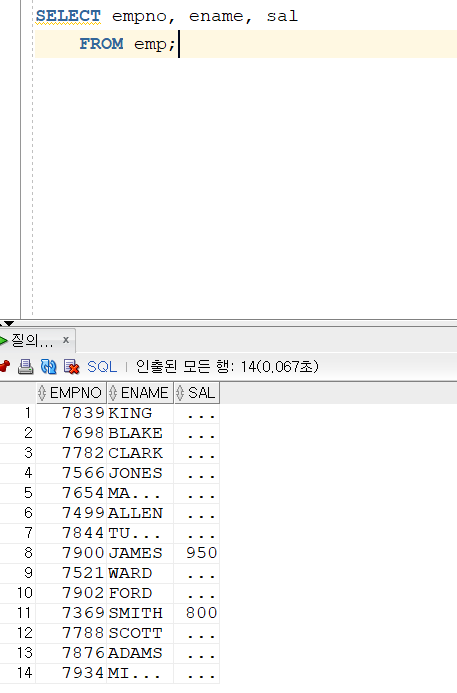Screen dimensions: 457x693
Task: Select cell 7839 in EMPNO column
Action: coord(71,413)
